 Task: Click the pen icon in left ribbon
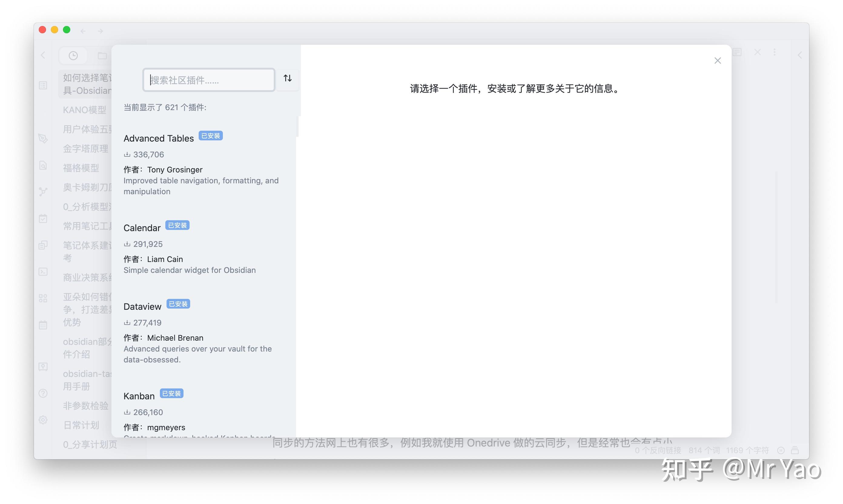point(43,138)
